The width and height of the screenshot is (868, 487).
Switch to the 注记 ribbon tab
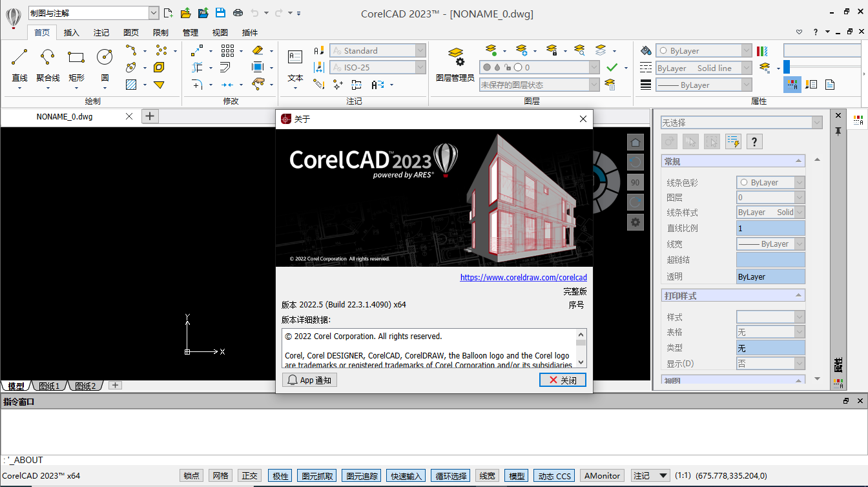coord(101,33)
